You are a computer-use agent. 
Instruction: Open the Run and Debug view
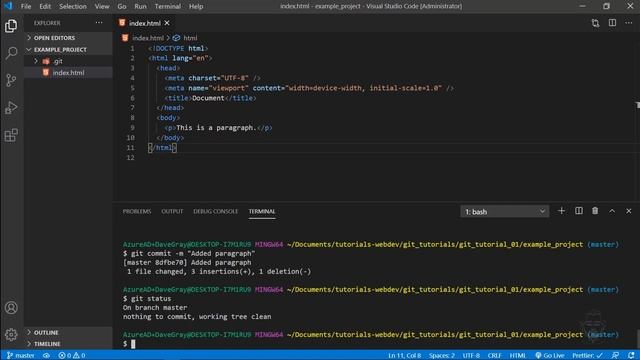coord(11,107)
